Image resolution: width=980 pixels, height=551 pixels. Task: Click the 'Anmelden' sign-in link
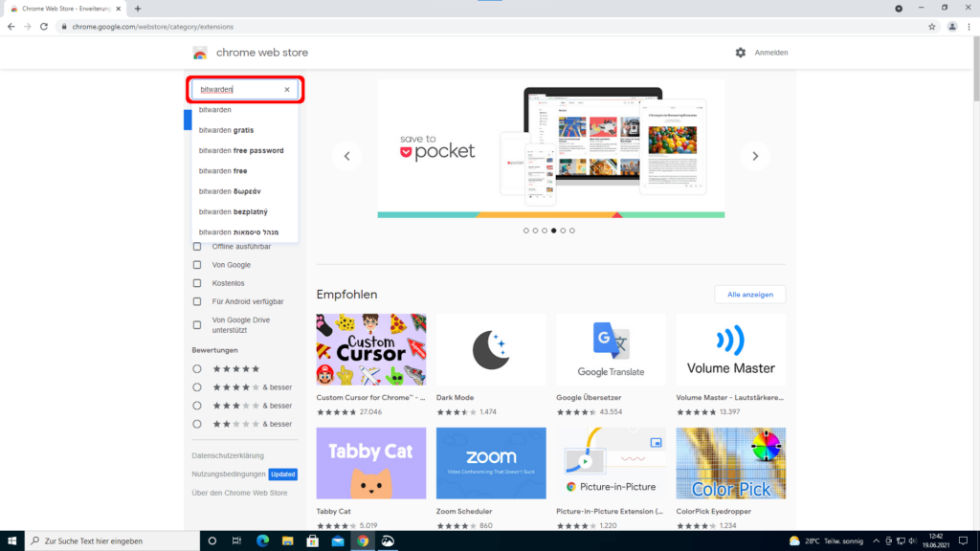pos(771,53)
